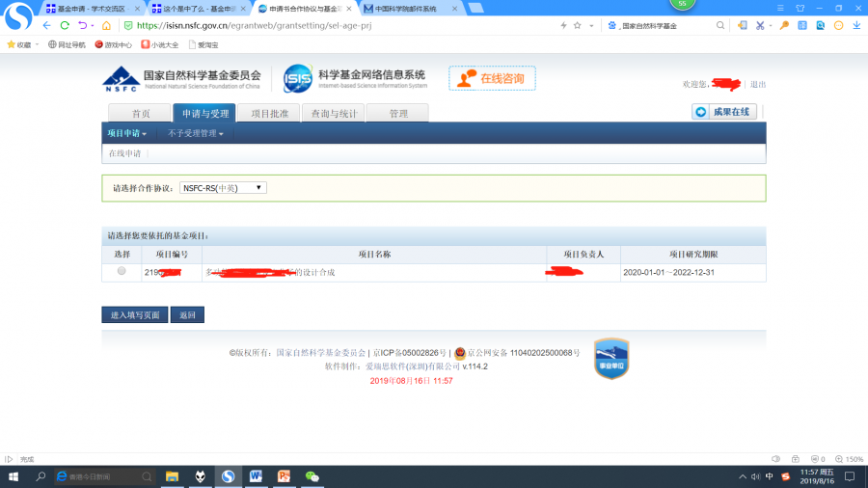Open WeChat from the taskbar
This screenshot has height=488, width=868.
click(312, 476)
